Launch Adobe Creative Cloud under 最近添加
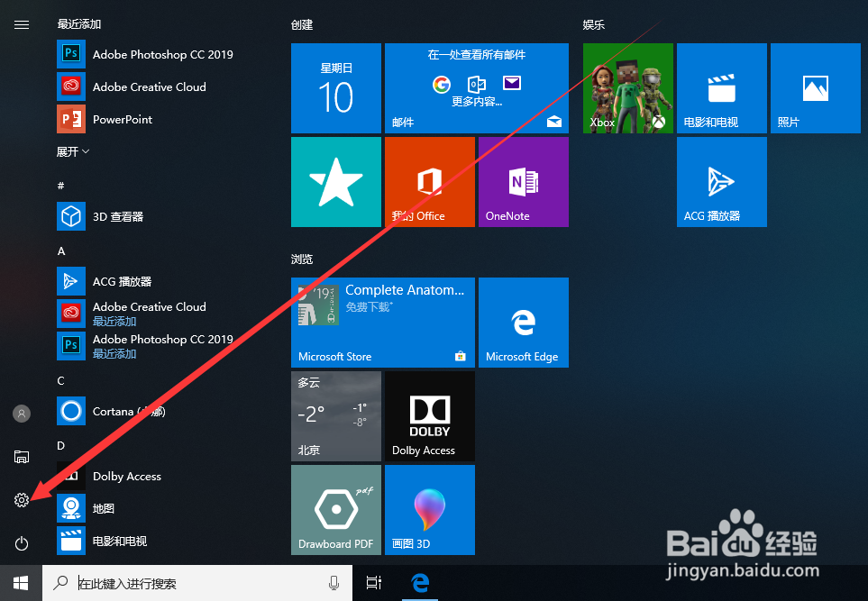The image size is (868, 601). pyautogui.click(x=132, y=87)
